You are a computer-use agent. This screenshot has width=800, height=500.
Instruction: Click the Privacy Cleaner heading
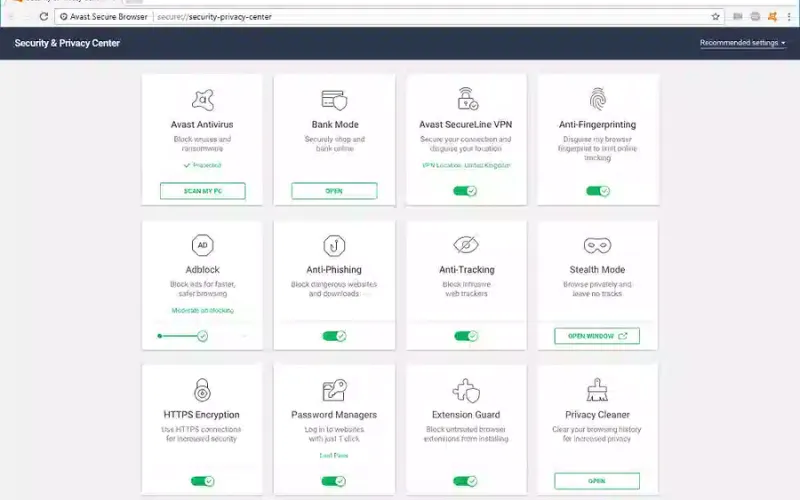point(597,414)
